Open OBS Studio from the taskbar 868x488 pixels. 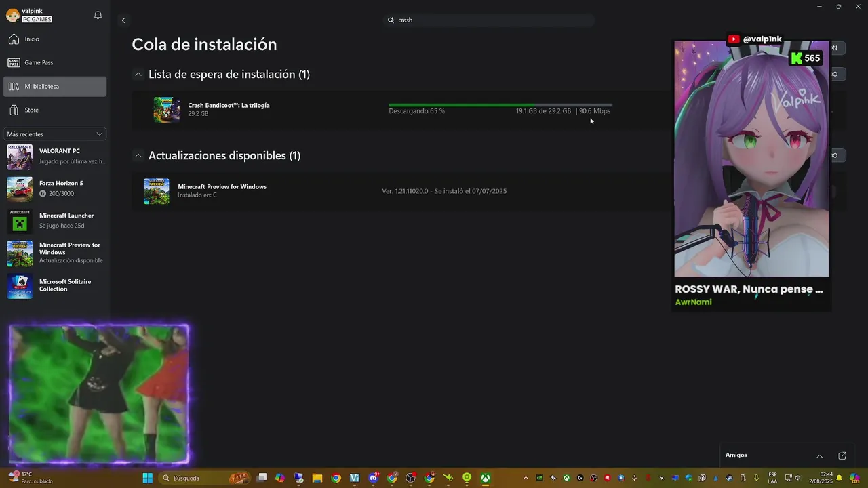coord(410,478)
